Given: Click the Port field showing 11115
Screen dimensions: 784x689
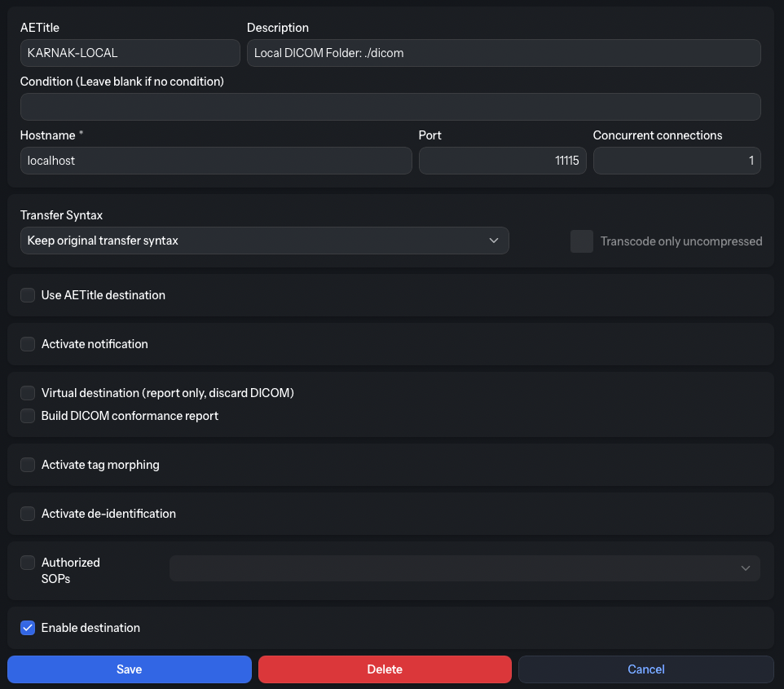Looking at the screenshot, I should click(503, 161).
